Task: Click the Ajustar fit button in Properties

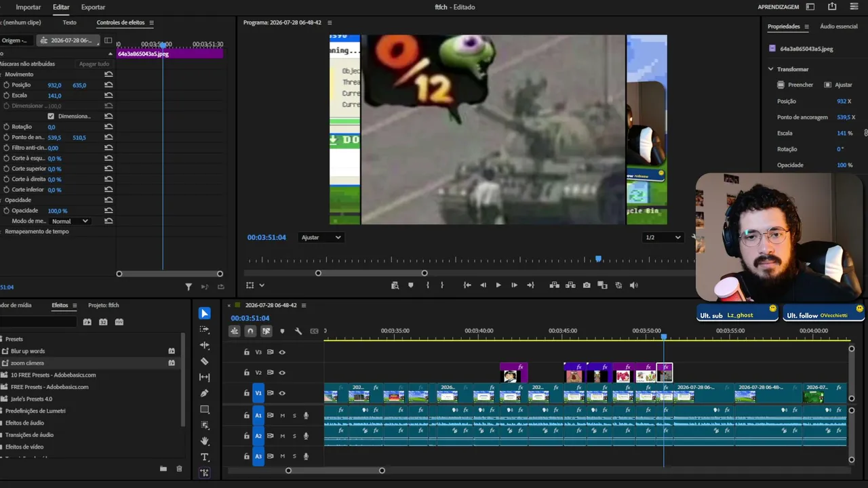Action: [x=837, y=85]
